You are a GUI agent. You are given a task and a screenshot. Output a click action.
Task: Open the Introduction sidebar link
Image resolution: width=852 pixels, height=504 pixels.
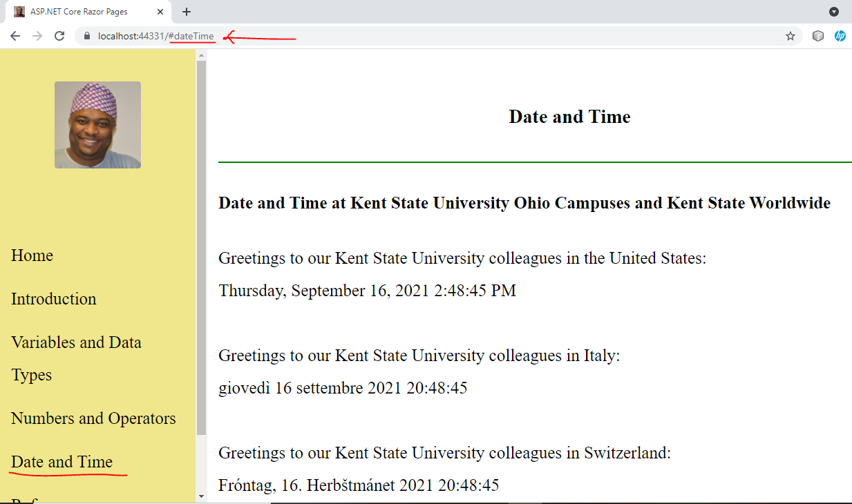[54, 299]
